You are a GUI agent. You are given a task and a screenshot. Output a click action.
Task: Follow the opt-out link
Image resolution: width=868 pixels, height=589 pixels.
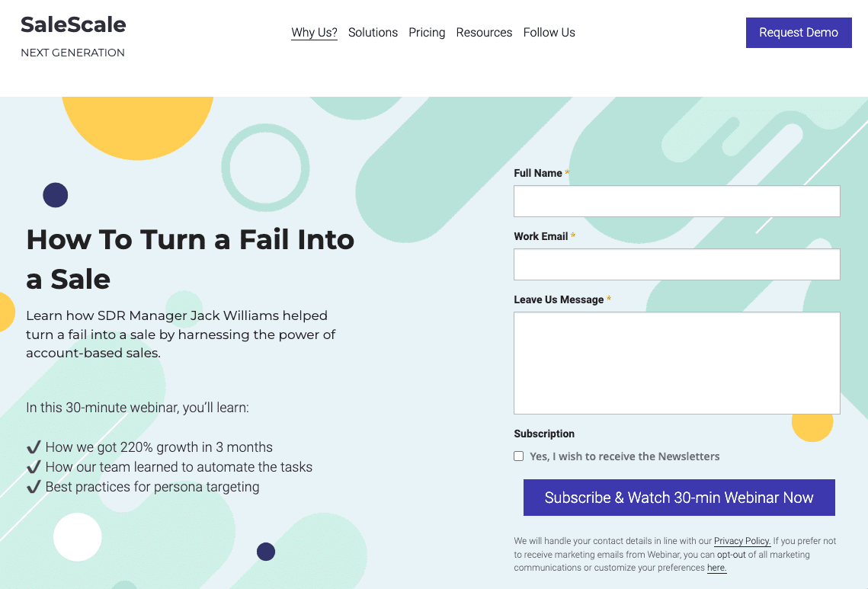(x=731, y=555)
